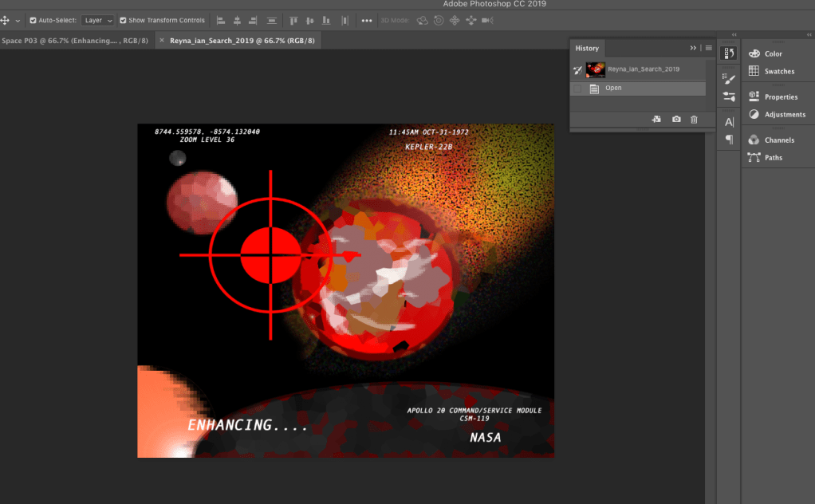815x504 pixels.
Task: Select the History panel tab
Action: click(587, 48)
